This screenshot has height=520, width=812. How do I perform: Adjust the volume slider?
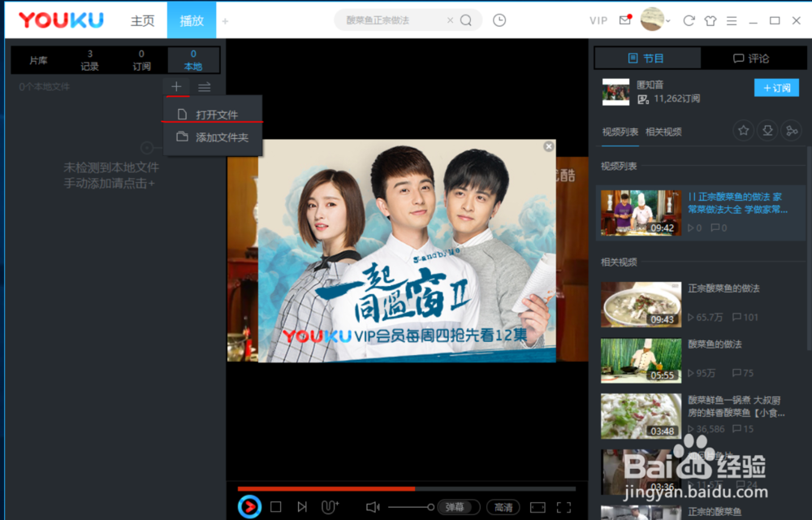411,507
